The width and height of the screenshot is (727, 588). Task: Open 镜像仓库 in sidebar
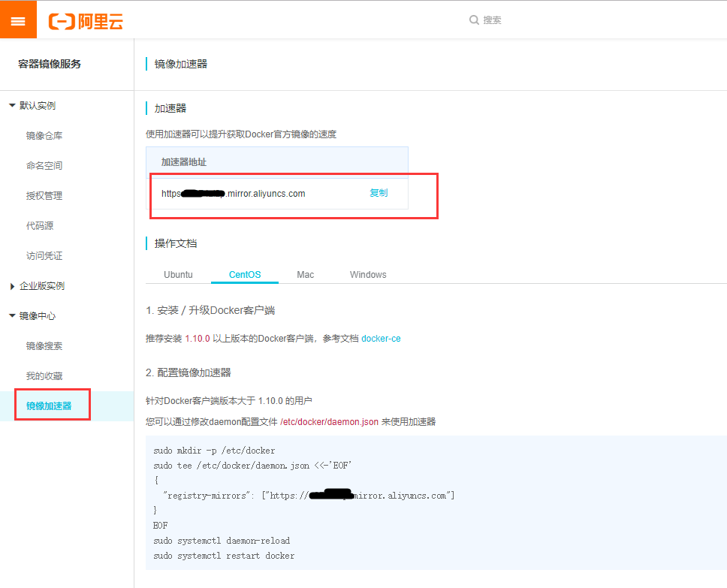(44, 136)
